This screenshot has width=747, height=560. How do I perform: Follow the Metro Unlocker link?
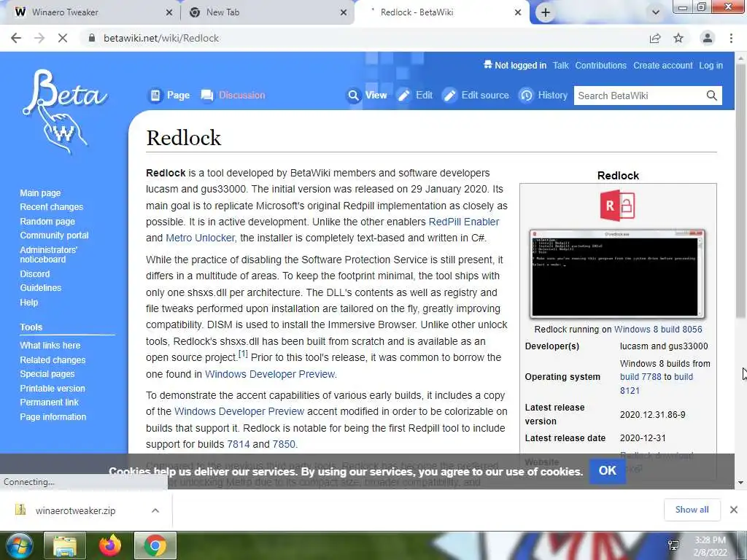point(200,238)
